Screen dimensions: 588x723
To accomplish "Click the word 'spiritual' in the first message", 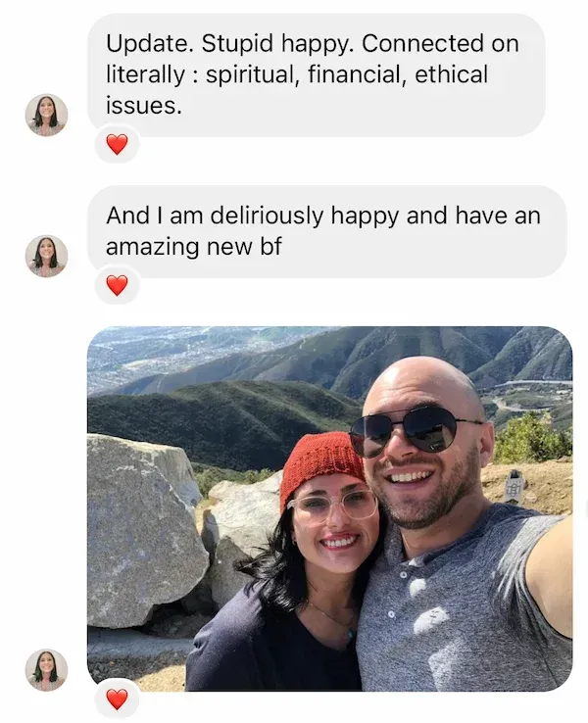I will click(x=250, y=75).
